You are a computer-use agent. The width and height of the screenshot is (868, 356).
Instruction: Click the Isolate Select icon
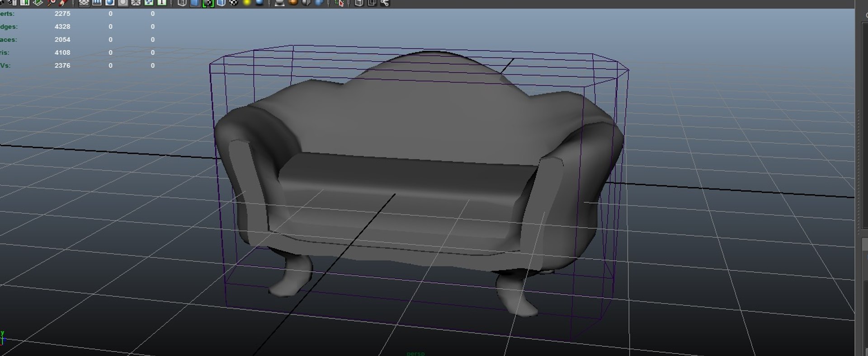[340, 3]
